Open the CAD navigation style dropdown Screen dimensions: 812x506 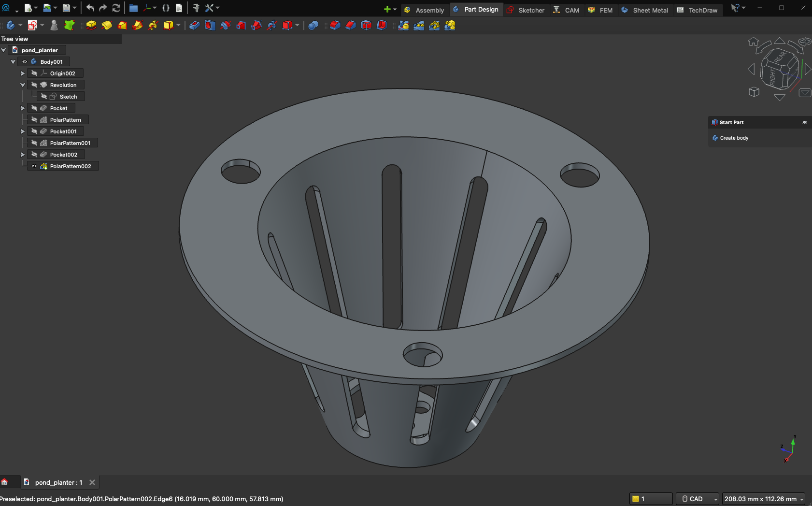click(697, 499)
